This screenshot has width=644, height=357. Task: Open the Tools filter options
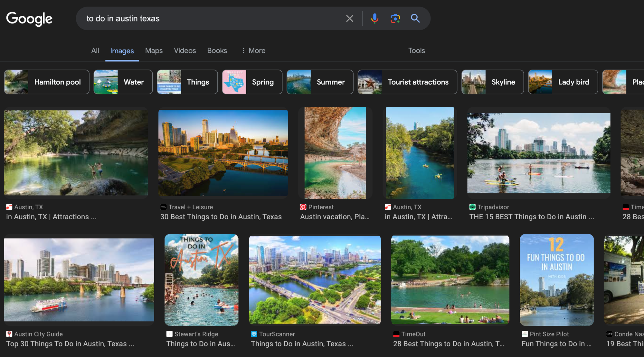416,50
